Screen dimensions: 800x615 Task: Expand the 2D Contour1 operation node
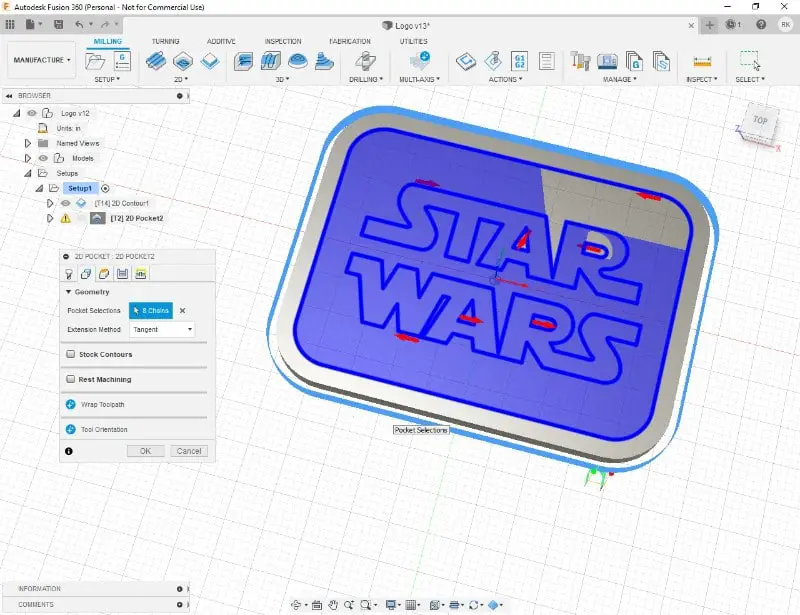coord(50,203)
